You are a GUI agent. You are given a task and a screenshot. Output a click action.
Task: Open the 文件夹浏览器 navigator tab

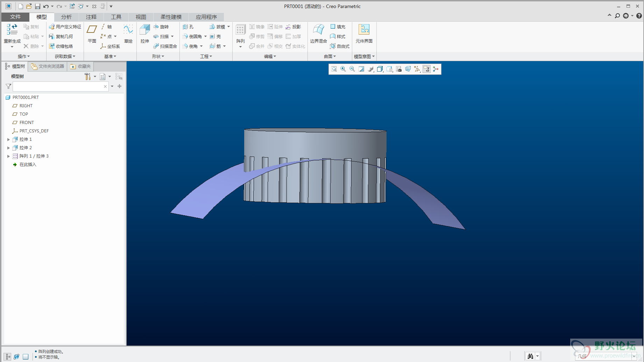(x=48, y=66)
